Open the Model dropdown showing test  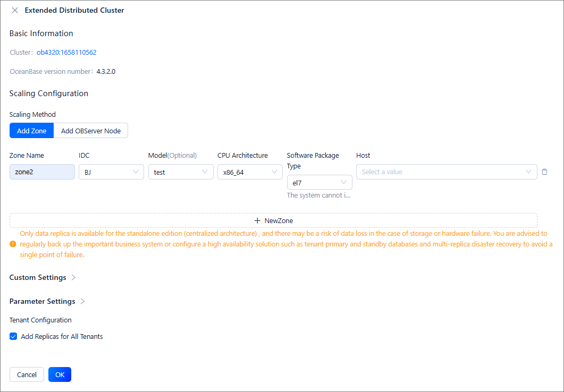click(181, 172)
